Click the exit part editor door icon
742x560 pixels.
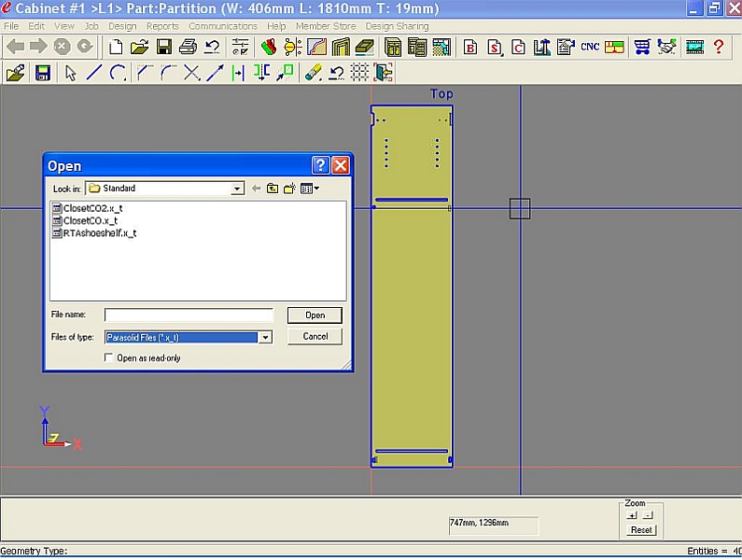(x=384, y=73)
